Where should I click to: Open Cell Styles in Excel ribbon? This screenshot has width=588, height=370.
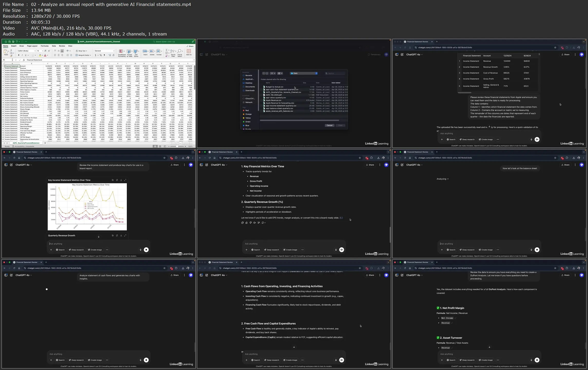(136, 53)
